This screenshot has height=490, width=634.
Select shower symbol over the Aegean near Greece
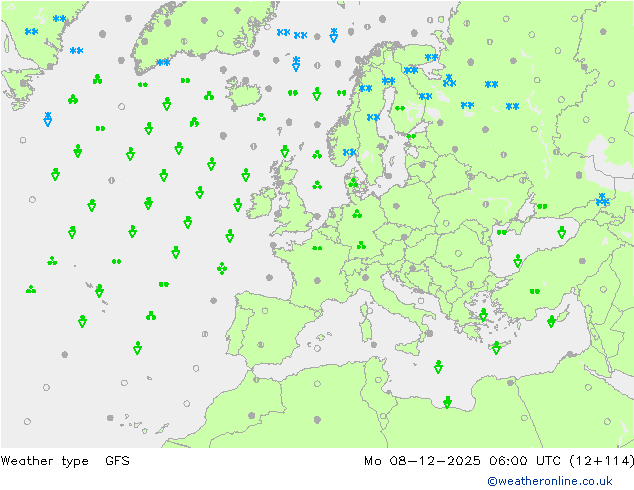pos(483,315)
